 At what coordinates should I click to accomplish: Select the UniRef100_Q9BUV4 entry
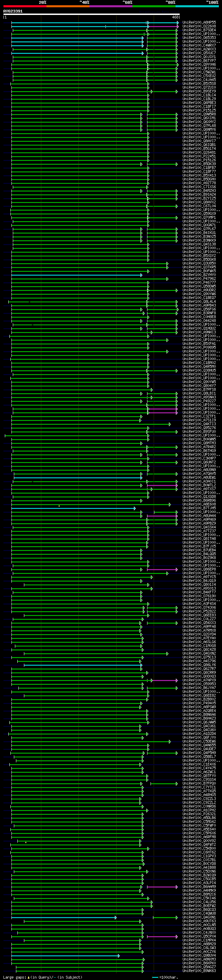199,956
